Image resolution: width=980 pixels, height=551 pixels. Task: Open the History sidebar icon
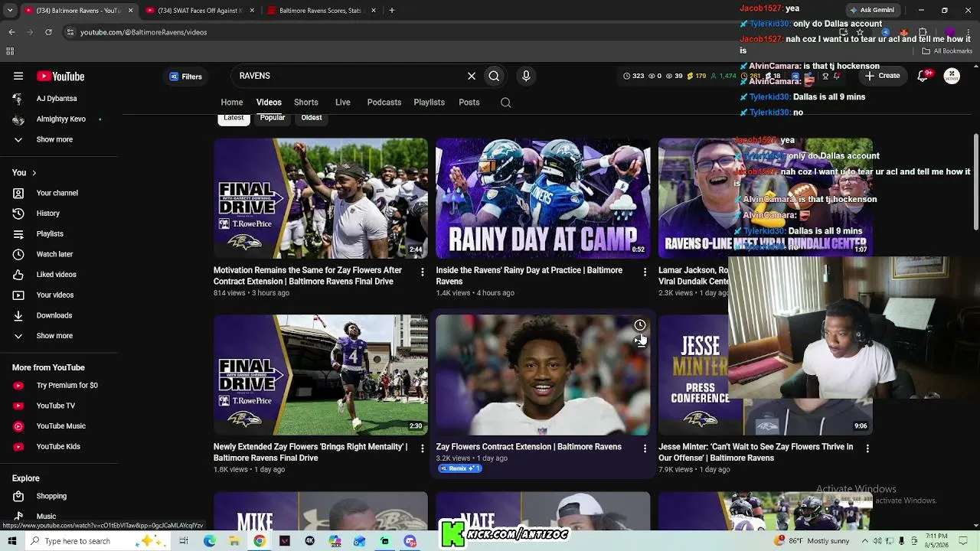tap(18, 214)
